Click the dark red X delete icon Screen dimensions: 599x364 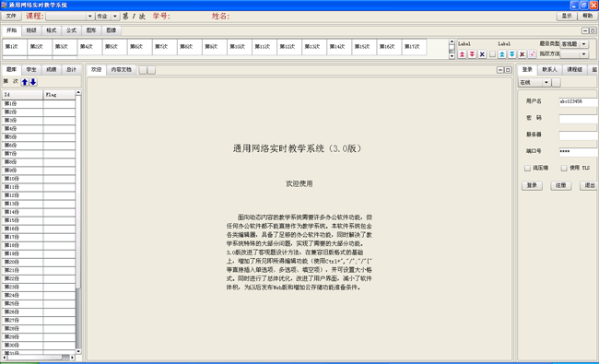[523, 54]
